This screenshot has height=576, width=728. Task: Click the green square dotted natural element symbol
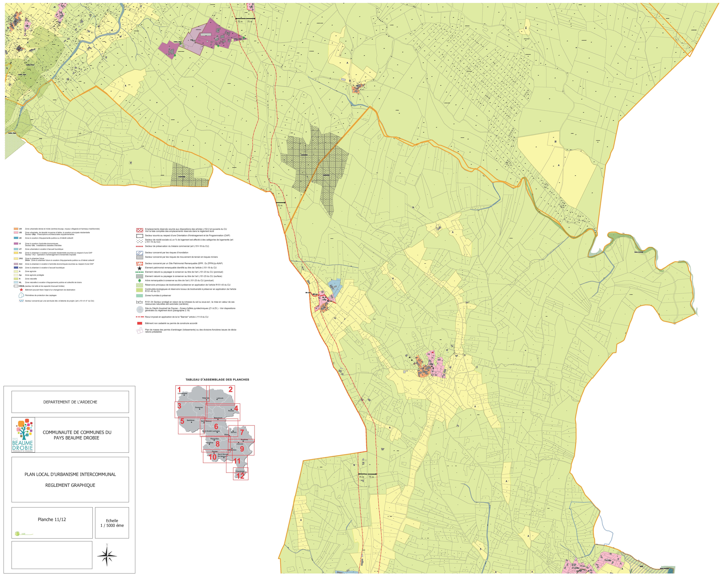(x=140, y=272)
